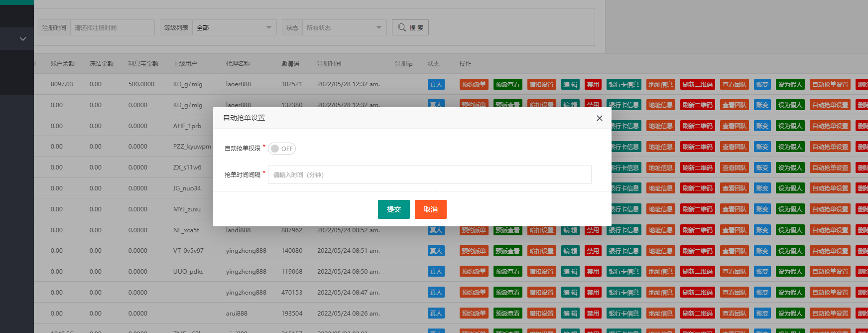Viewport: 868px width, 333px height.
Task: Click invite code 887962
Action: click(292, 230)
